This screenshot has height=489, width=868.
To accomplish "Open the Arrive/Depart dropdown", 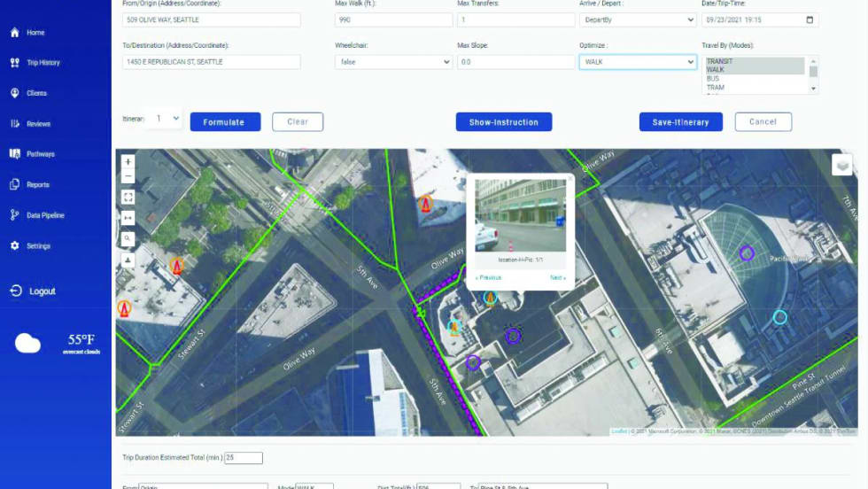I will point(637,19).
